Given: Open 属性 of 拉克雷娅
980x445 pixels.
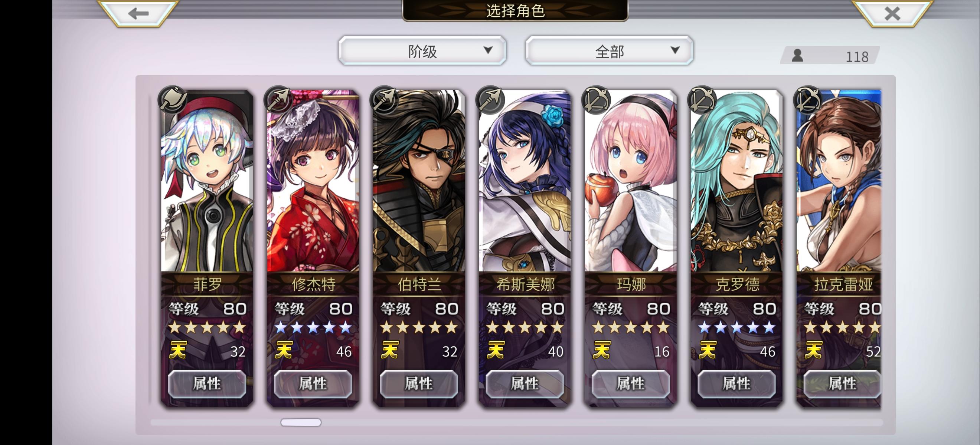Looking at the screenshot, I should [842, 384].
